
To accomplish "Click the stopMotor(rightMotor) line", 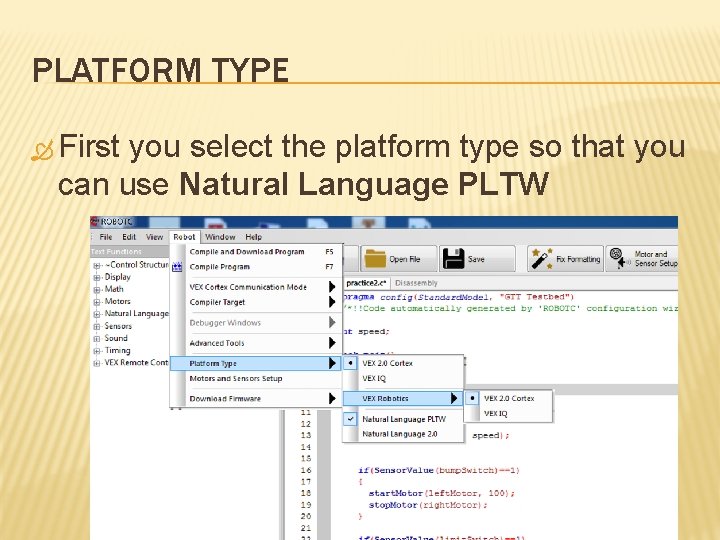I will (428, 505).
